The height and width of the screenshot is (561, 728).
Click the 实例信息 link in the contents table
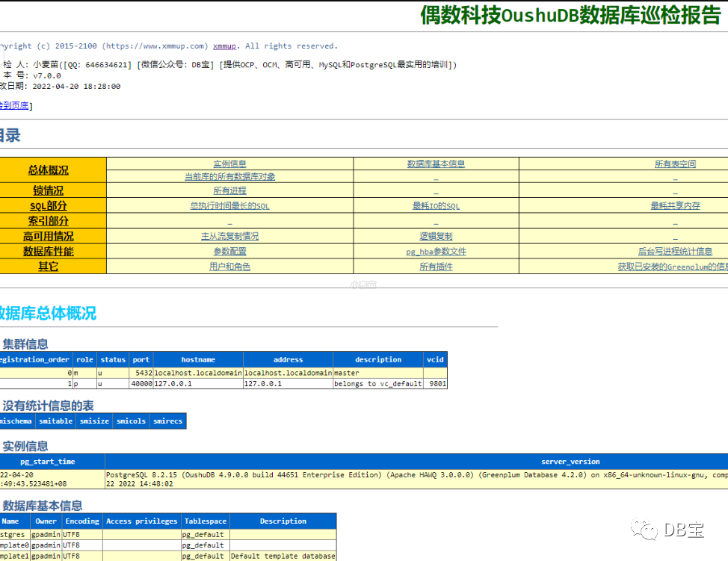229,164
